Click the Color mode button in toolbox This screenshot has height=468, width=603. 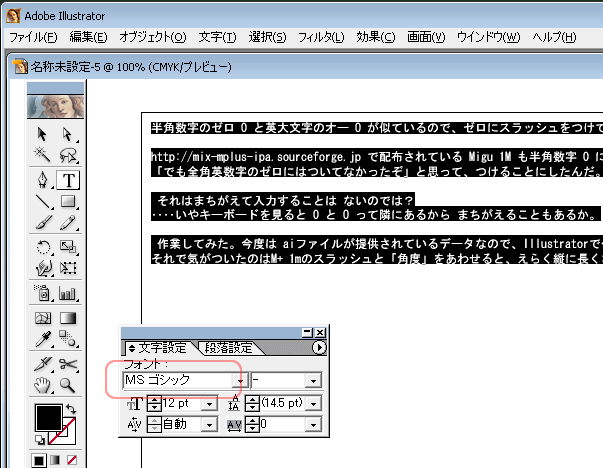(39, 460)
